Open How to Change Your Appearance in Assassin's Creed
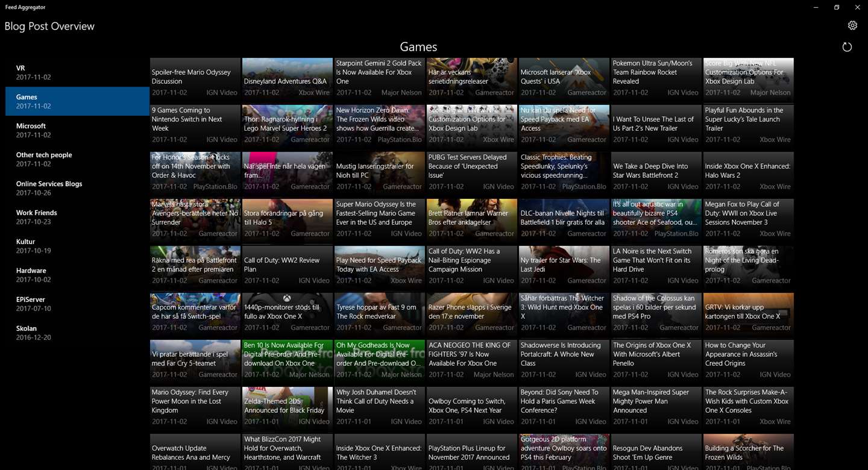868x470 pixels. (x=749, y=362)
